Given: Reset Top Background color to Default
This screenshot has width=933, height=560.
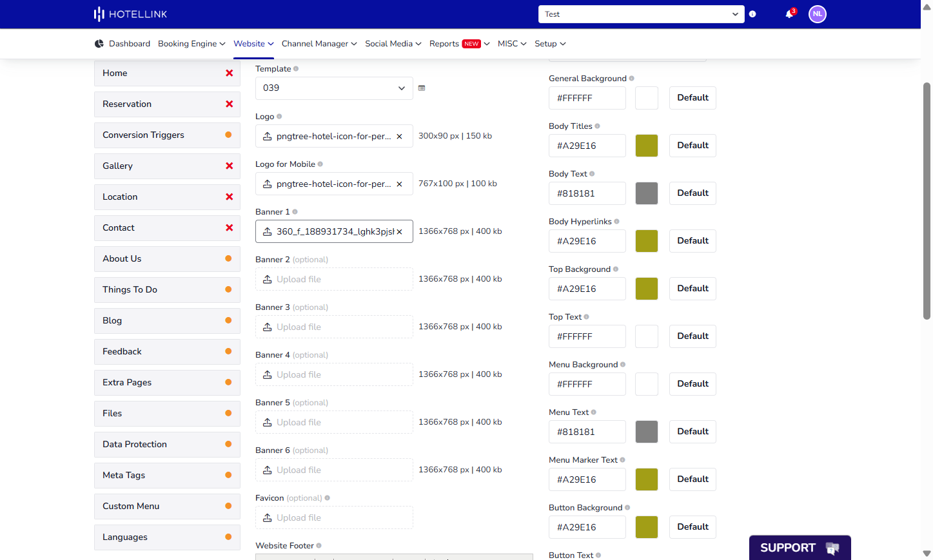Looking at the screenshot, I should pos(692,289).
